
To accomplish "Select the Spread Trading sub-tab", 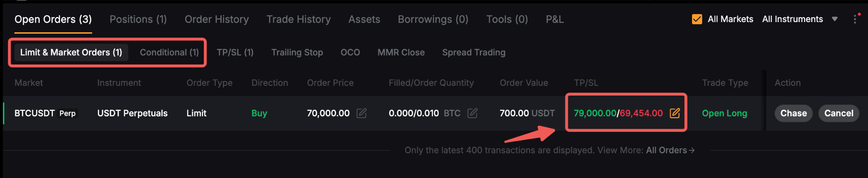I will pyautogui.click(x=474, y=52).
